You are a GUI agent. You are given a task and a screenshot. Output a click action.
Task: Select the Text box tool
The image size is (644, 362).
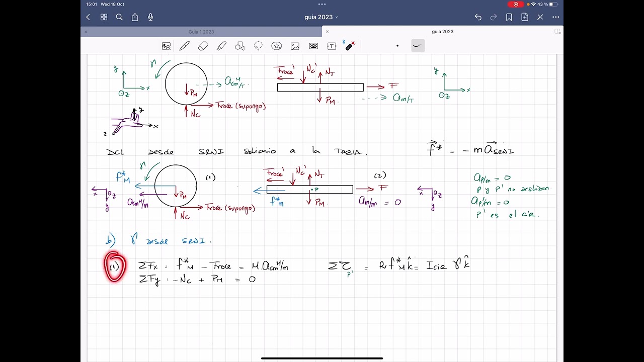[x=332, y=46]
